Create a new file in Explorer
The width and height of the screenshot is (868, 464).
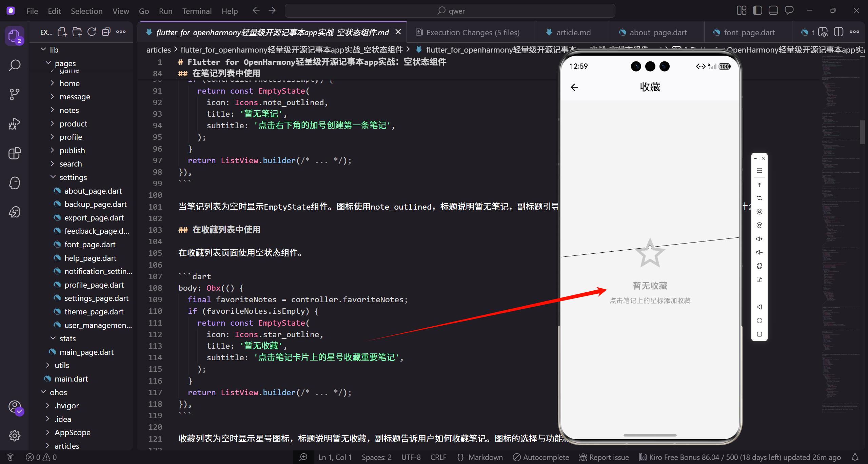[62, 32]
